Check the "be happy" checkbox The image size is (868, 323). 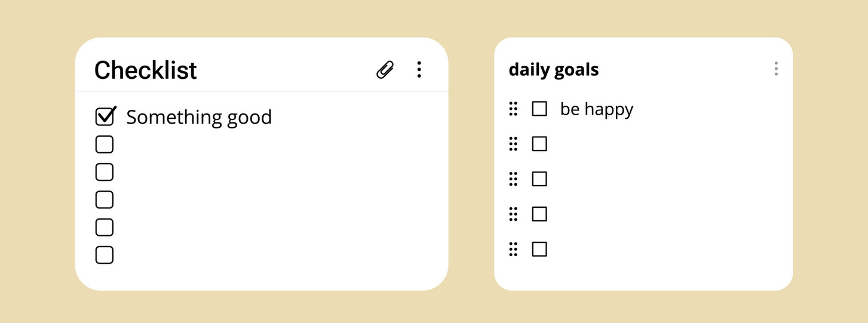(x=539, y=109)
